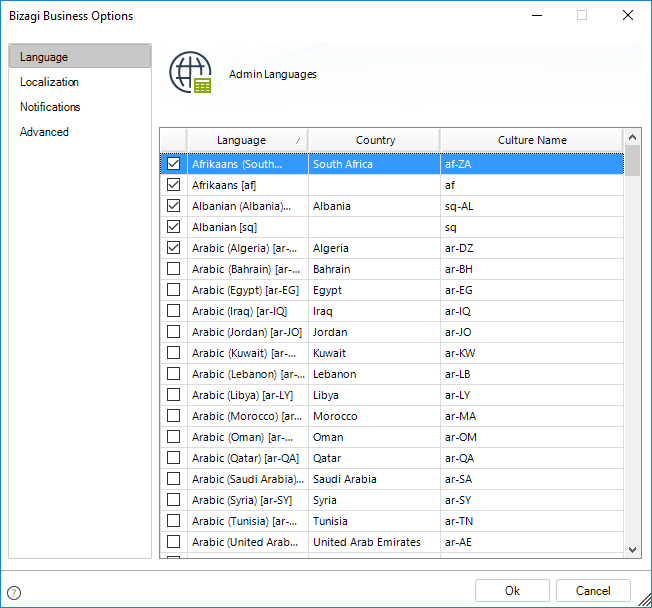This screenshot has width=652, height=608.
Task: Check the Arabic (Egypt) checkbox
Action: pyautogui.click(x=173, y=289)
